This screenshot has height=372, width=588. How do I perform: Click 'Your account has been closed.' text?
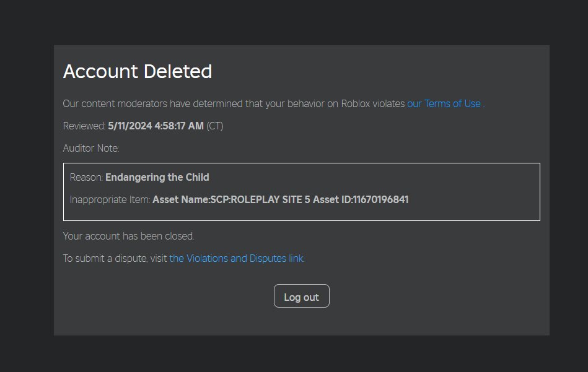(129, 236)
